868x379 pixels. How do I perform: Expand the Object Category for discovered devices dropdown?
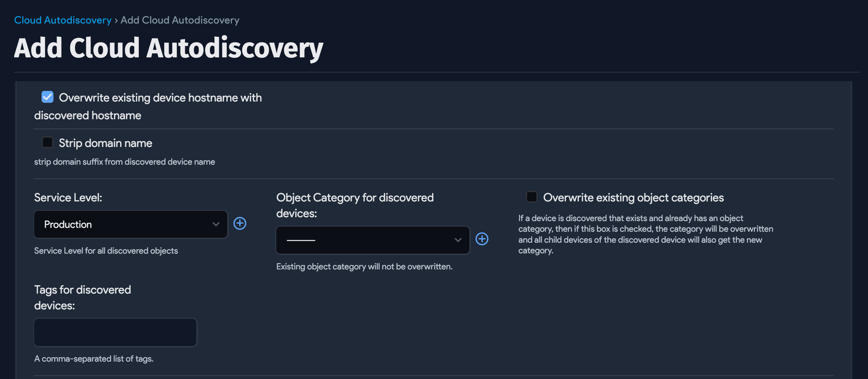372,240
